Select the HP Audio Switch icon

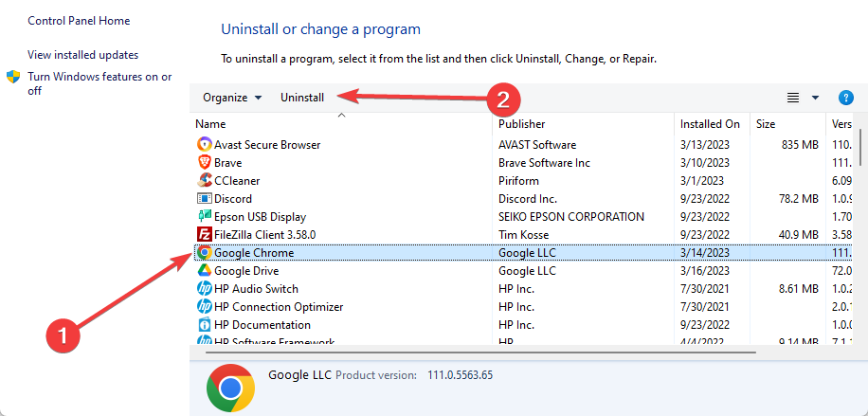[205, 289]
